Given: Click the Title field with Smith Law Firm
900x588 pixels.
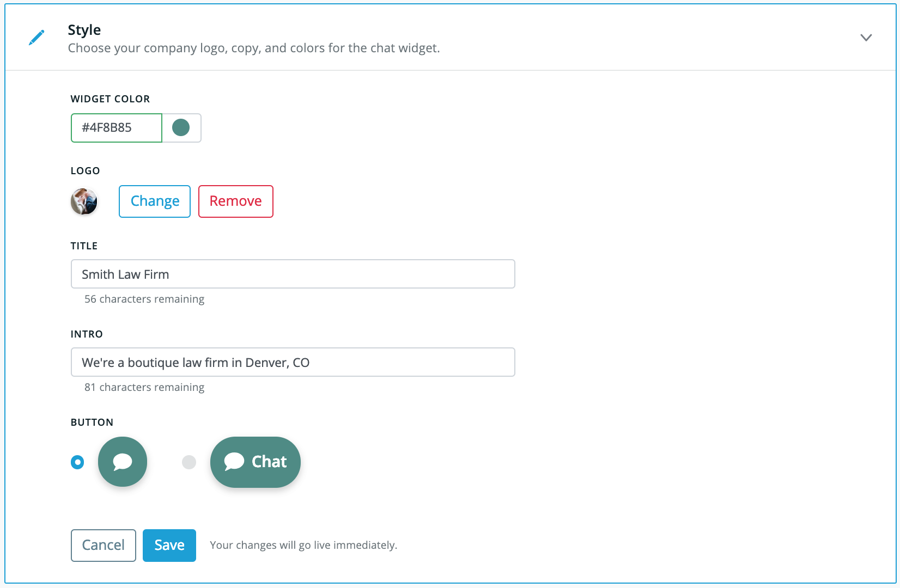Looking at the screenshot, I should click(x=293, y=274).
